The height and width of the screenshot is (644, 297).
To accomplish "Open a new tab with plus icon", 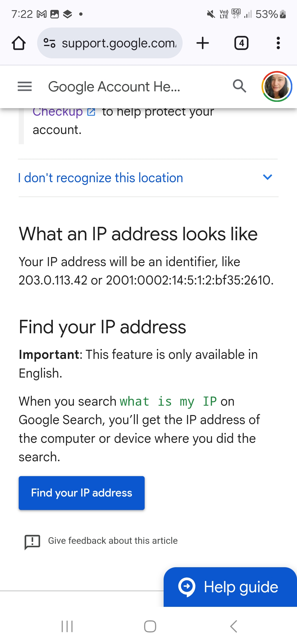I will pyautogui.click(x=203, y=43).
